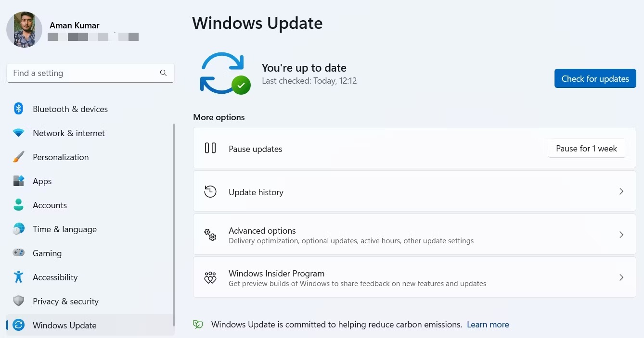Click the Update history clock icon
The image size is (644, 338).
(210, 191)
